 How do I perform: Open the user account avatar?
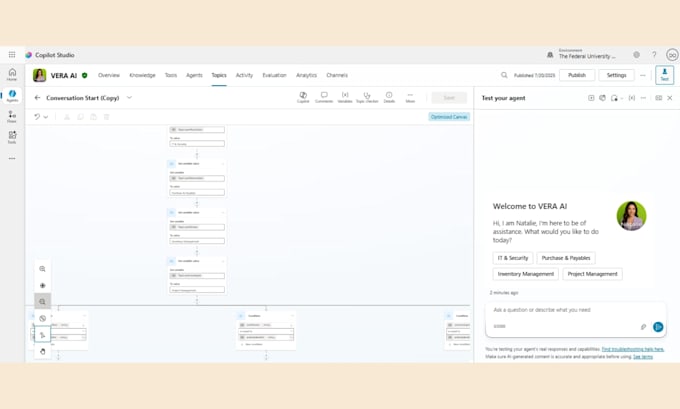(x=672, y=55)
